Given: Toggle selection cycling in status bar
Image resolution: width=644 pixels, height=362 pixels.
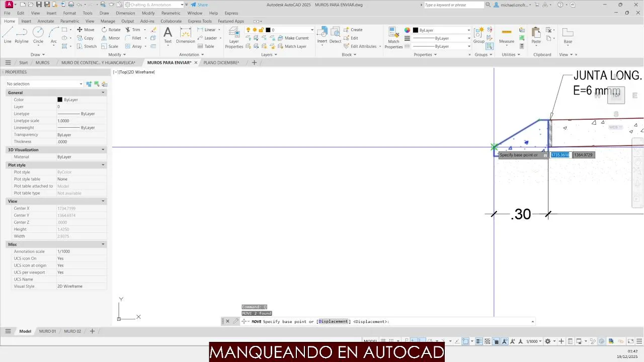Looking at the screenshot, I should pyautogui.click(x=496, y=341).
